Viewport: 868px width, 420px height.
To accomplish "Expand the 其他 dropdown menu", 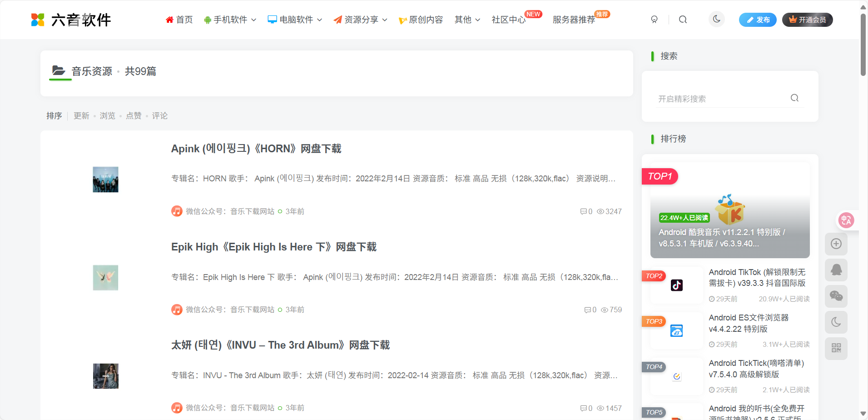I will point(467,20).
